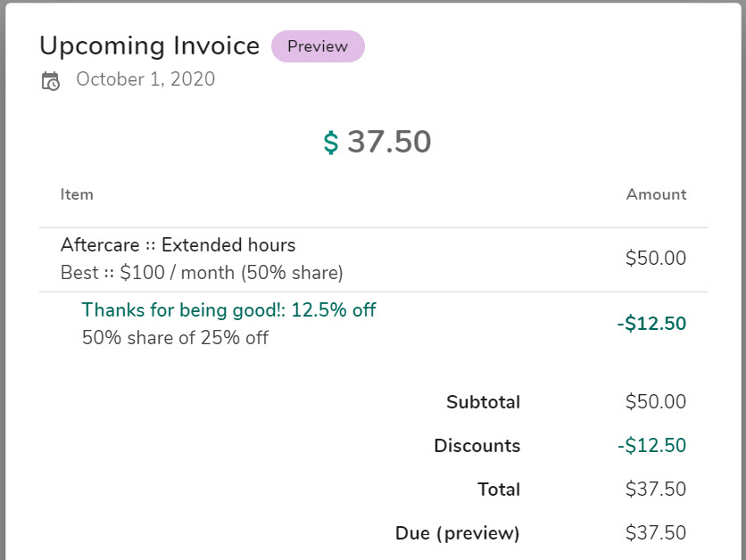Click the October 1, 2020 date
This screenshot has width=746, height=560.
[145, 78]
